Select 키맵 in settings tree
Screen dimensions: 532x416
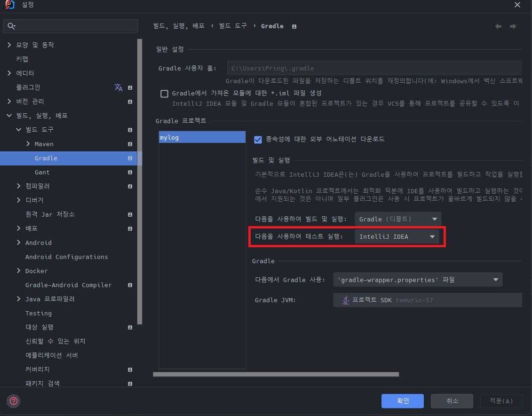point(22,59)
